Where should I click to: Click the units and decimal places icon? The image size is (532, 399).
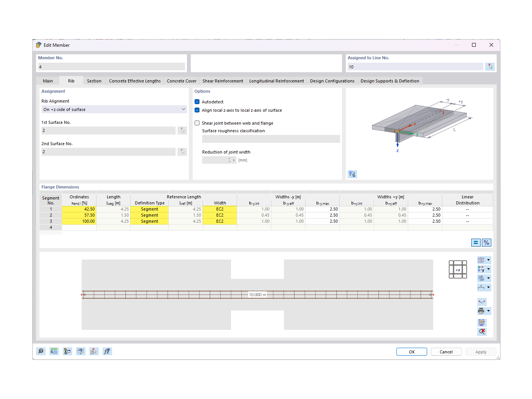click(x=54, y=351)
